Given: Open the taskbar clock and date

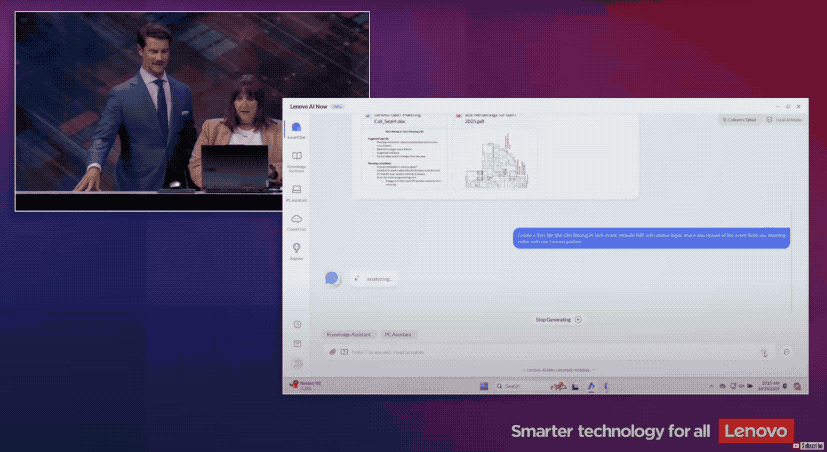Looking at the screenshot, I should [x=769, y=386].
